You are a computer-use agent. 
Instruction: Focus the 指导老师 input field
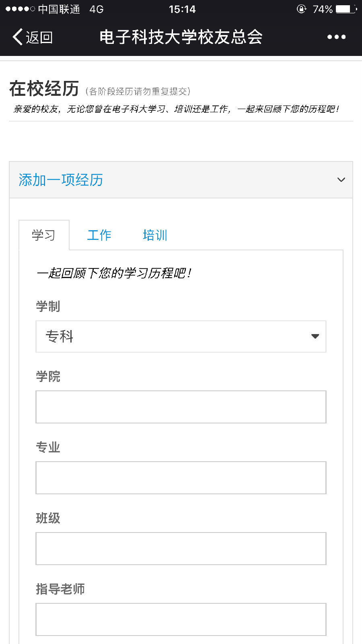tap(181, 619)
